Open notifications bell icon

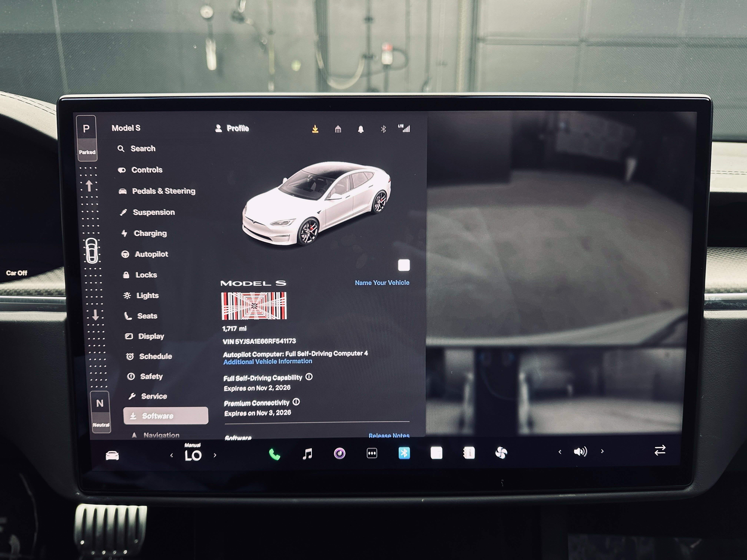[x=361, y=129]
